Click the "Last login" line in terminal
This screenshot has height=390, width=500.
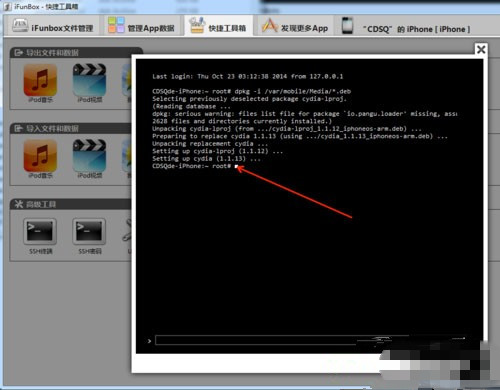[x=248, y=76]
